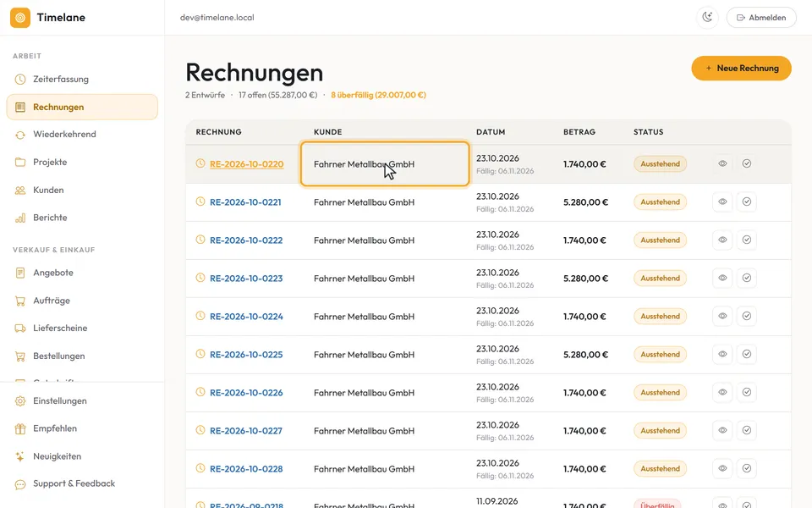Open Berichte in the sidebar
Screen dimensions: 812x508
point(82,218)
